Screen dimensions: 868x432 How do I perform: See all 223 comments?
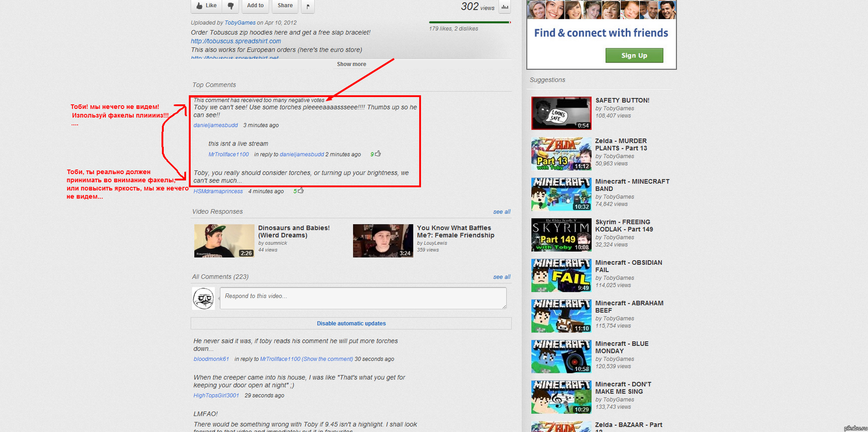coord(502,277)
